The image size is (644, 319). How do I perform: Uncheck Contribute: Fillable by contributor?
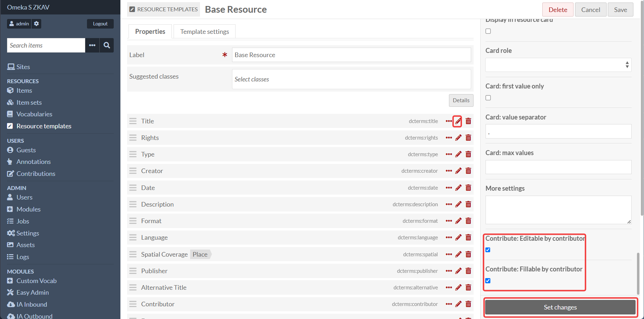pyautogui.click(x=488, y=281)
